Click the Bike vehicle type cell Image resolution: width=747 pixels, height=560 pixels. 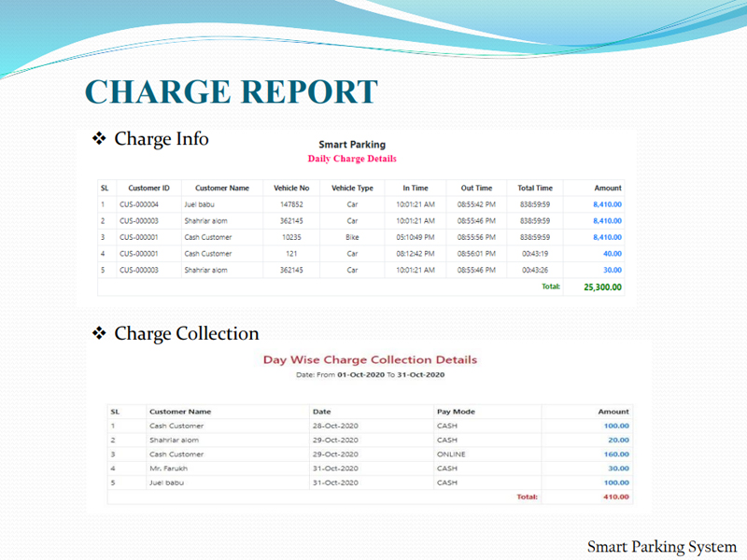[352, 237]
